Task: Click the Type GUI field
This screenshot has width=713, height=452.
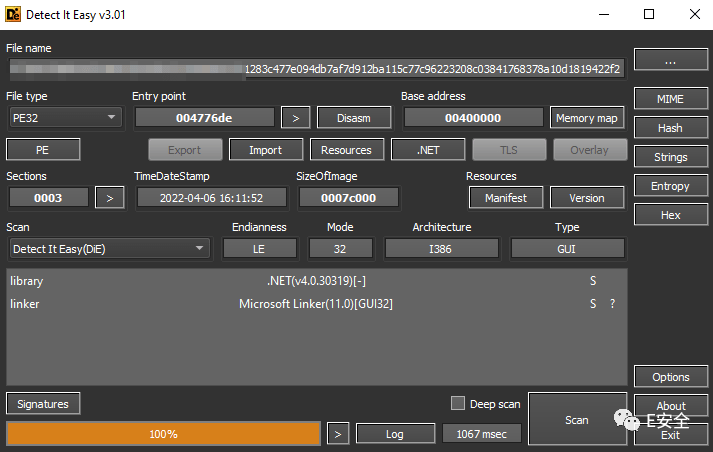Action: pyautogui.click(x=567, y=249)
